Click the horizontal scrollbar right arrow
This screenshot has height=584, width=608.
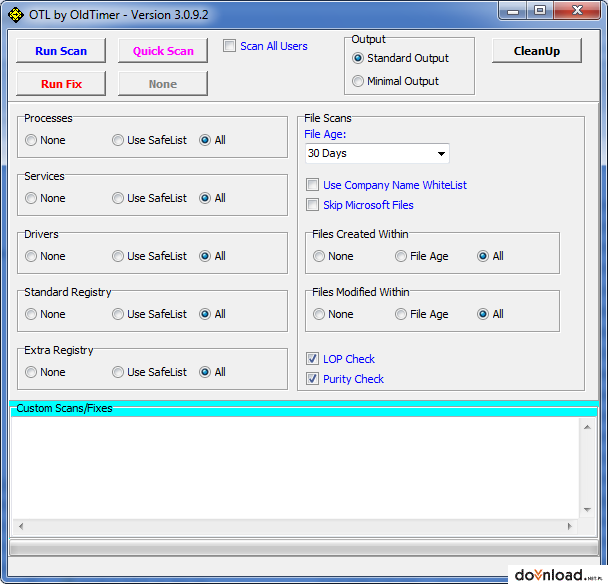[x=569, y=526]
